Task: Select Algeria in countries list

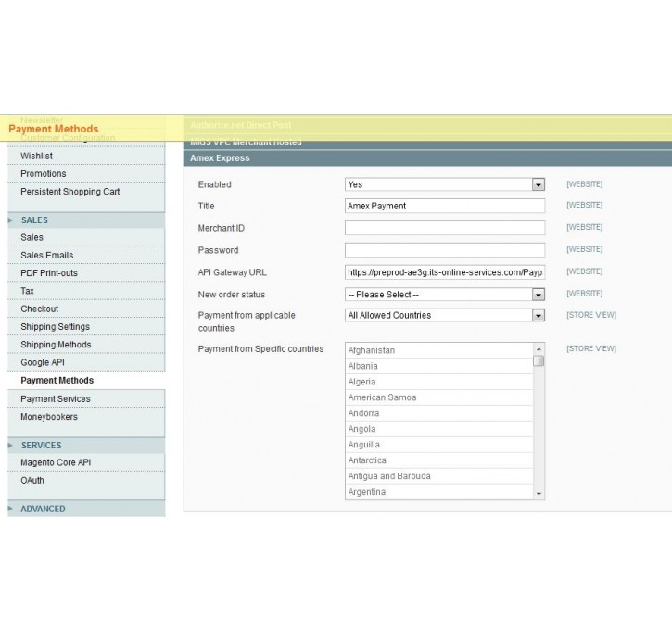Action: coord(438,382)
